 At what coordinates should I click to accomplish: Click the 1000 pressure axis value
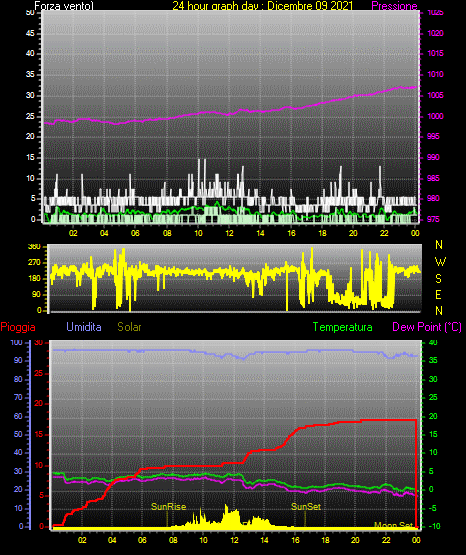click(x=435, y=116)
